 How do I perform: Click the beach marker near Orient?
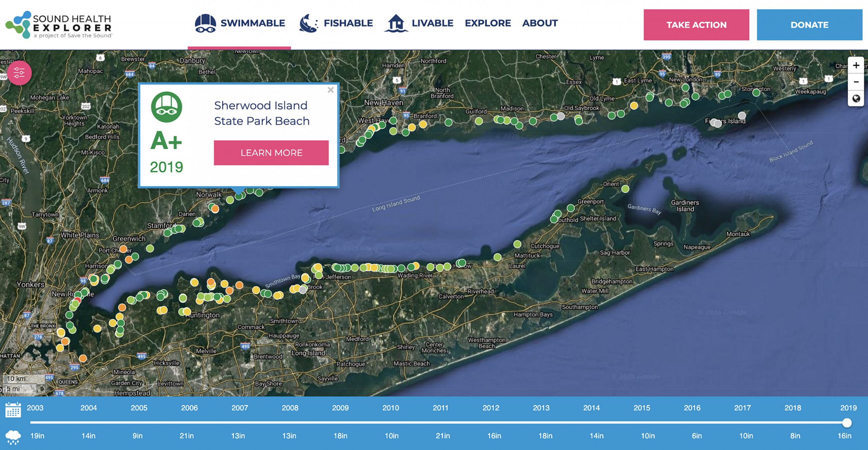tap(625, 189)
